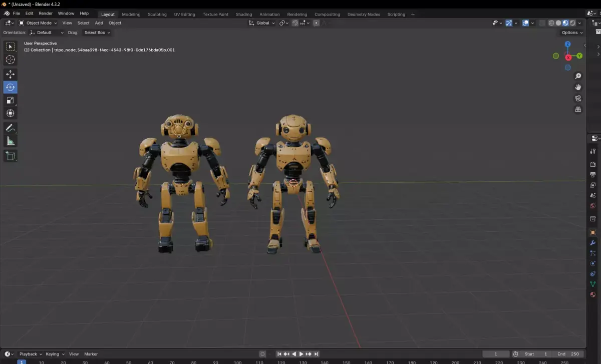601x364 pixels.
Task: Switch to the Sculpting workspace tab
Action: tap(157, 15)
